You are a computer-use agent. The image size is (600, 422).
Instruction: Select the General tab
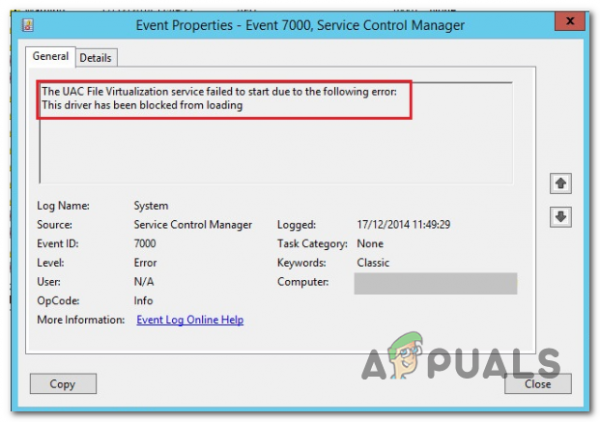(50, 57)
